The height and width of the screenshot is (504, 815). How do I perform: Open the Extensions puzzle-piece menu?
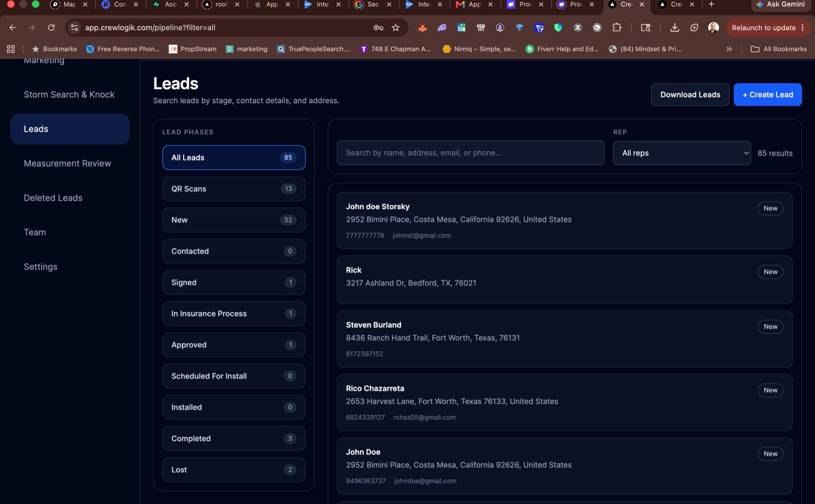coord(617,28)
